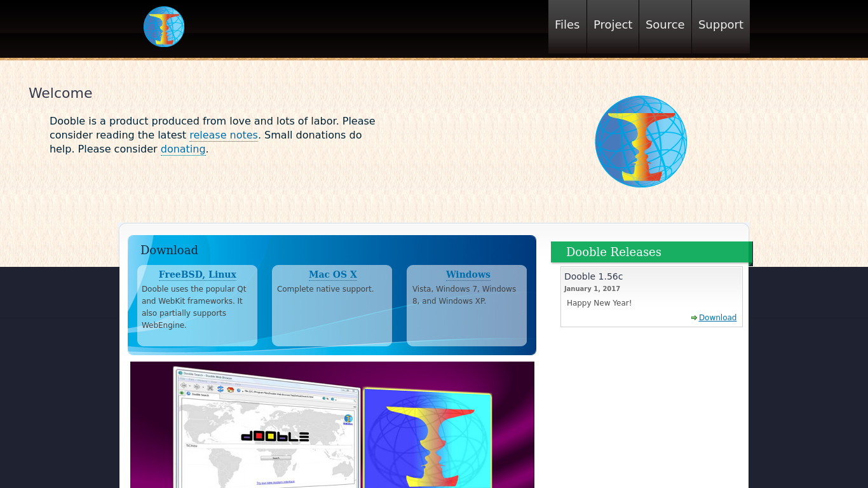The image size is (868, 488).
Task: Click the Download section heading
Action: click(x=169, y=250)
